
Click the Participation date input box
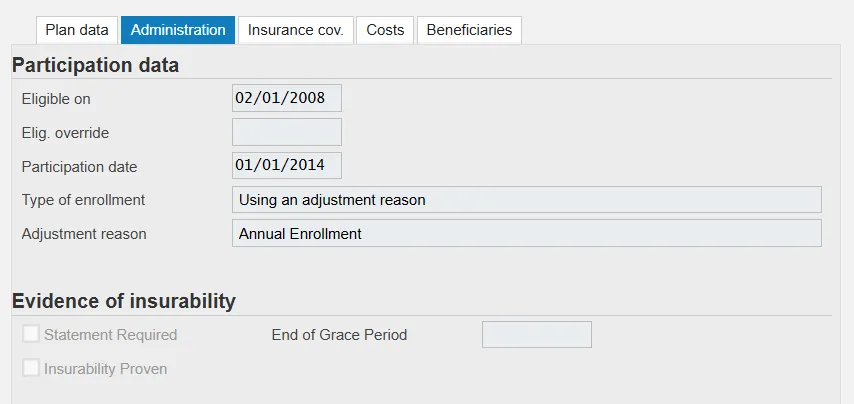tap(287, 166)
